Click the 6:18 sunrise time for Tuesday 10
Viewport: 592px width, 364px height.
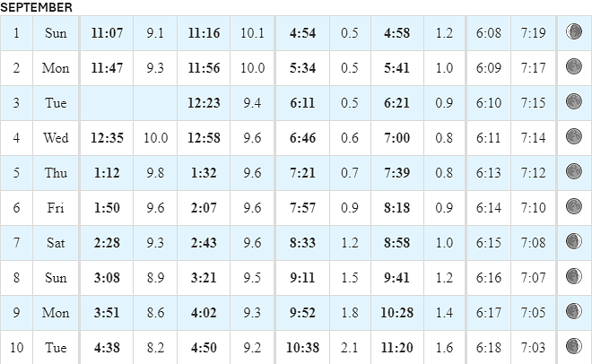pos(489,347)
